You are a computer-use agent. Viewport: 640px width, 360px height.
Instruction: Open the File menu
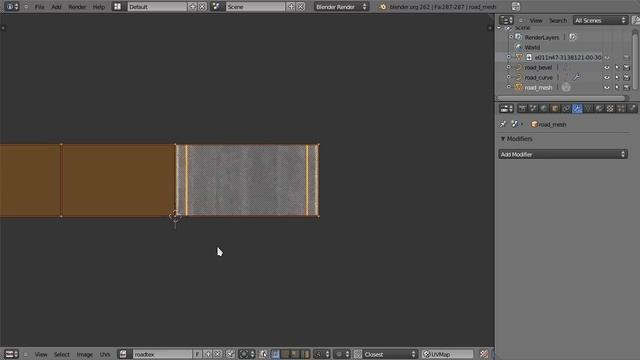(39, 7)
